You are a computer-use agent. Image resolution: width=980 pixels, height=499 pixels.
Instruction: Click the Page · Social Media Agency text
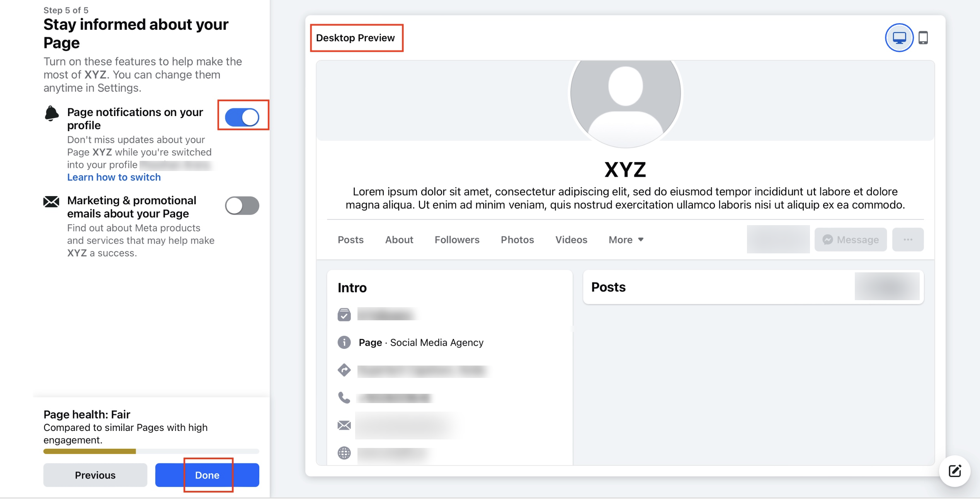point(421,342)
